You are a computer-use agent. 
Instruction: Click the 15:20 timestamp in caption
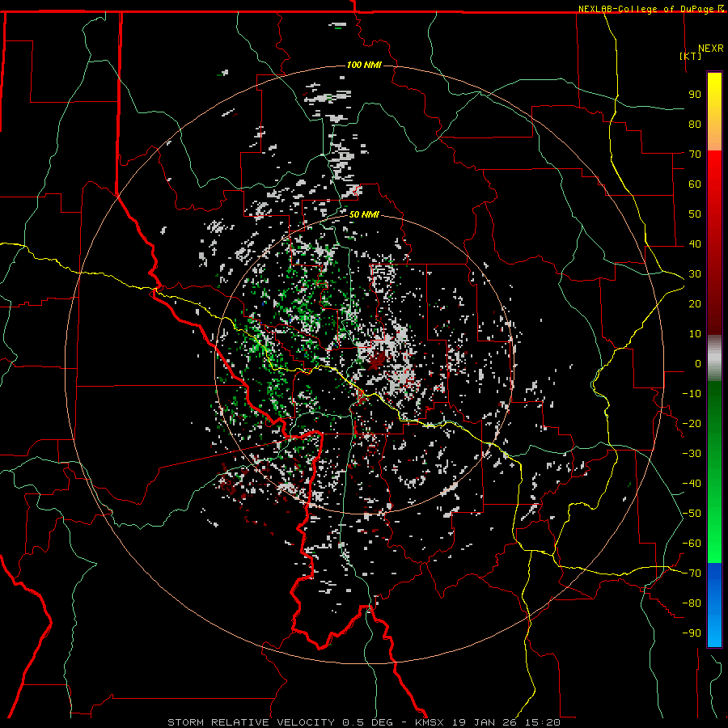point(542,722)
